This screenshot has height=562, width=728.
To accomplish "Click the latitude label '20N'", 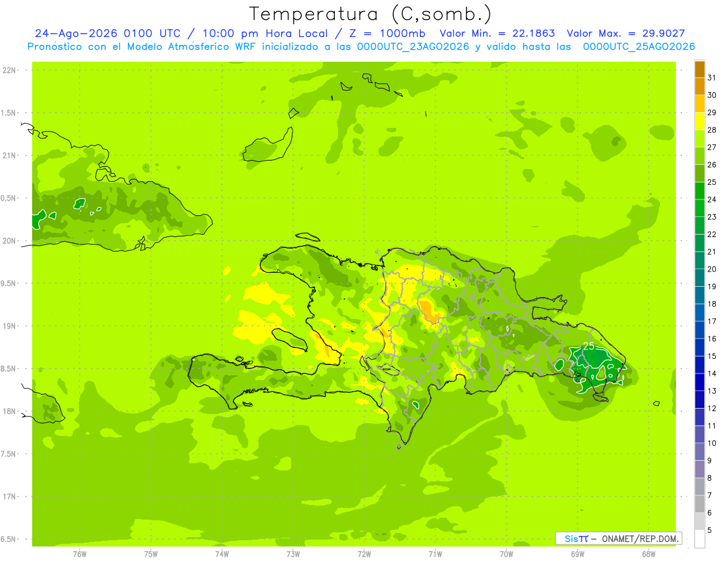I will (9, 241).
